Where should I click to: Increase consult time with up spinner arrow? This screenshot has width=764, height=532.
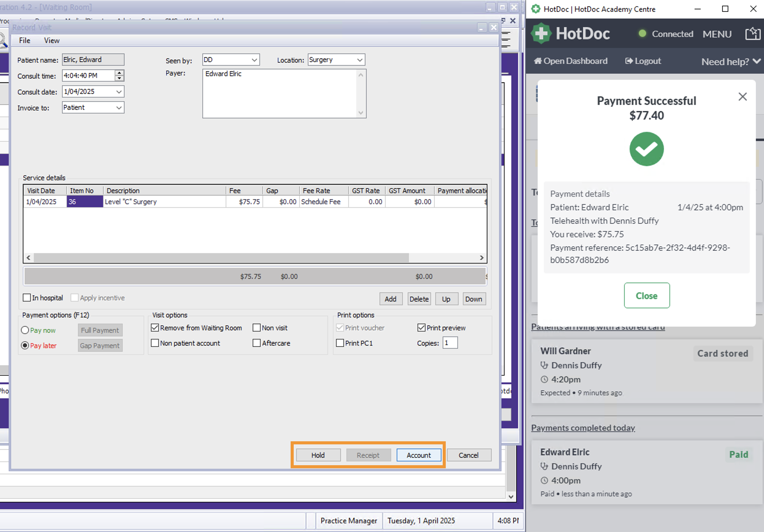119,73
